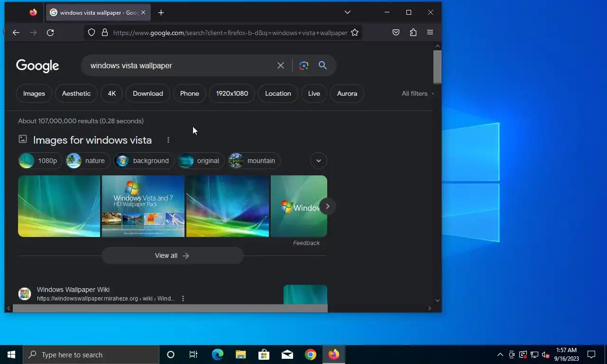
Task: Open Mail app from taskbar
Action: pos(287,355)
